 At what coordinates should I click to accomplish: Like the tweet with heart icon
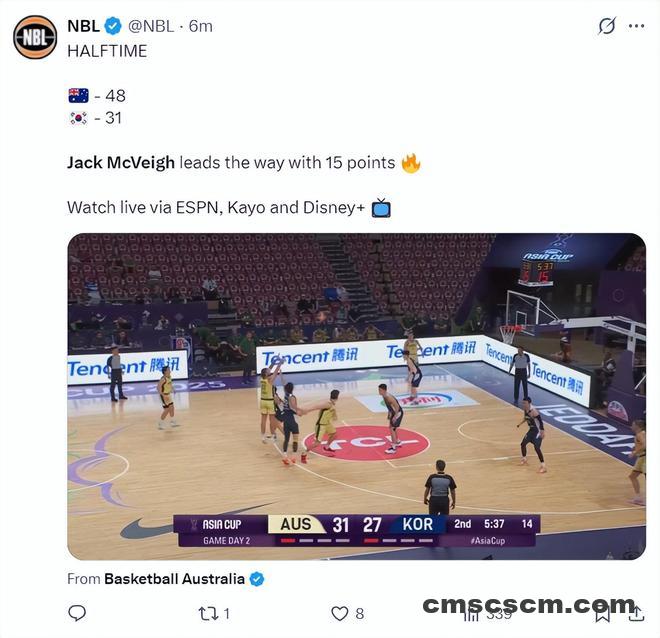339,614
